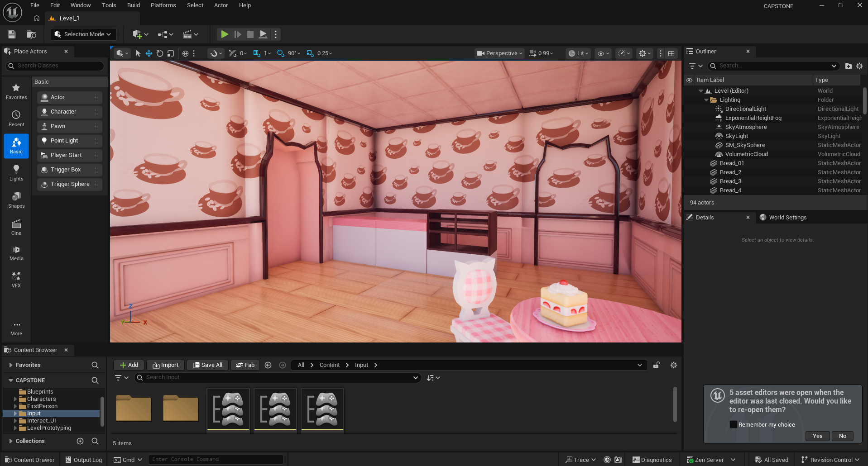Click the Search Classes field

[55, 66]
